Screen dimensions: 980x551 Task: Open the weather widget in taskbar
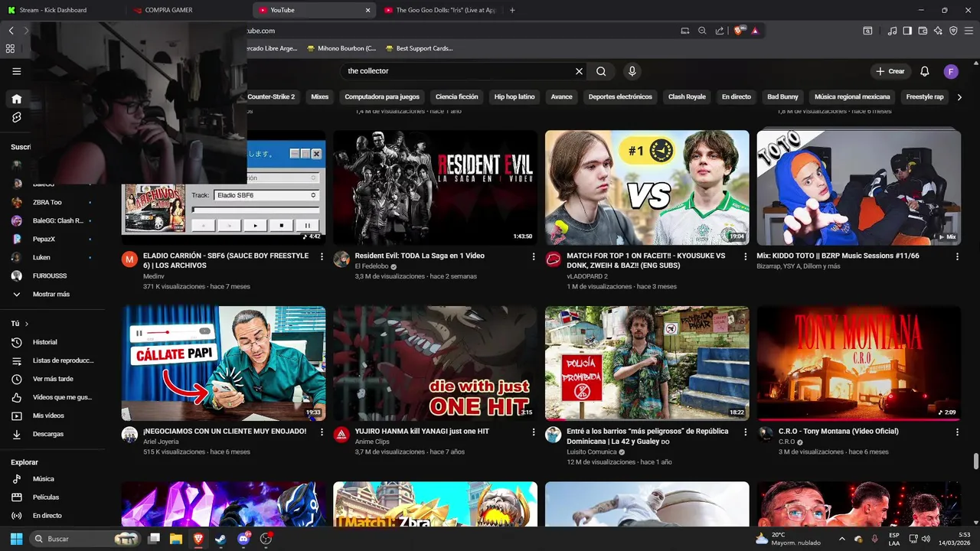point(787,539)
